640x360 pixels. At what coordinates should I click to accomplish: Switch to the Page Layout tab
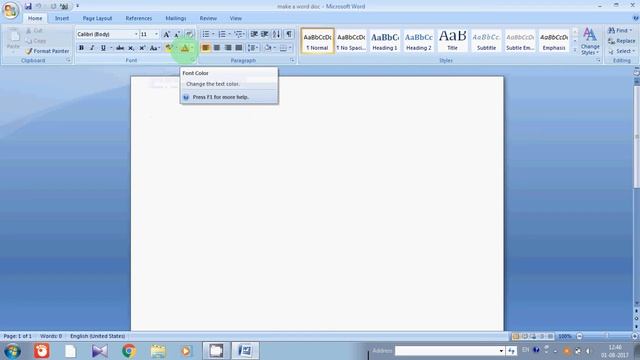click(x=97, y=18)
